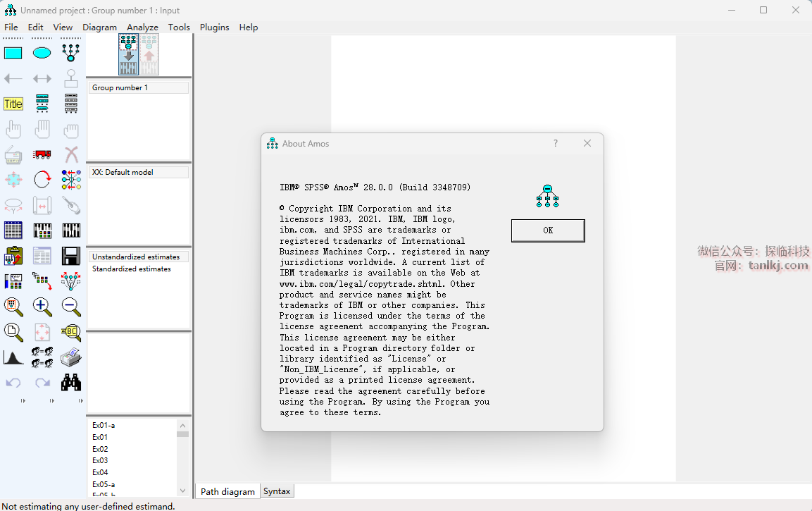The image size is (812, 511).
Task: Click the reflect indicators icon
Action: (x=71, y=180)
